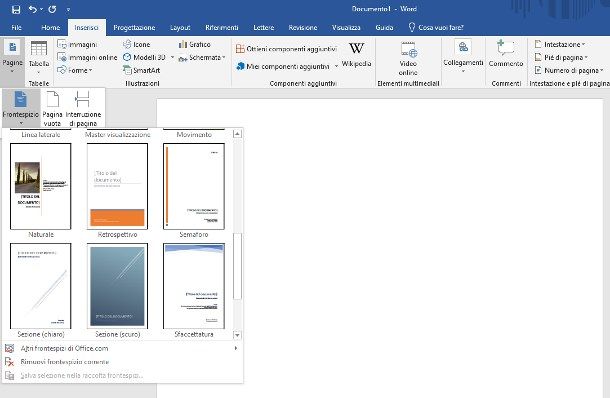Collapse the Pagine button menu
The width and height of the screenshot is (610, 398).
pyautogui.click(x=12, y=58)
